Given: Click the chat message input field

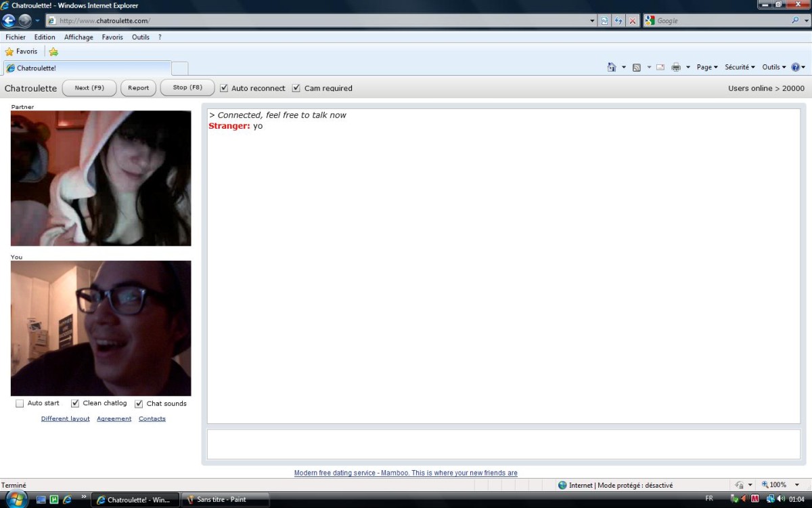Looking at the screenshot, I should [x=503, y=444].
